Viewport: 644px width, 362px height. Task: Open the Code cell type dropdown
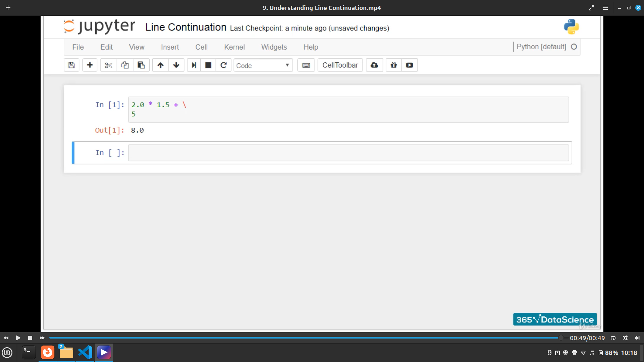pyautogui.click(x=263, y=65)
